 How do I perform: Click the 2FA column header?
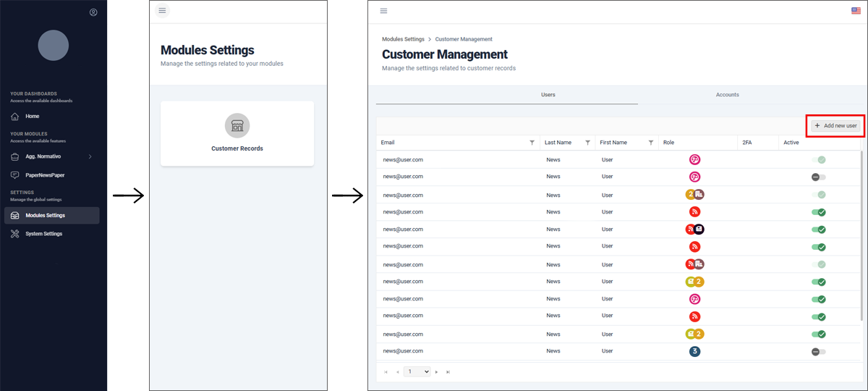tap(747, 143)
